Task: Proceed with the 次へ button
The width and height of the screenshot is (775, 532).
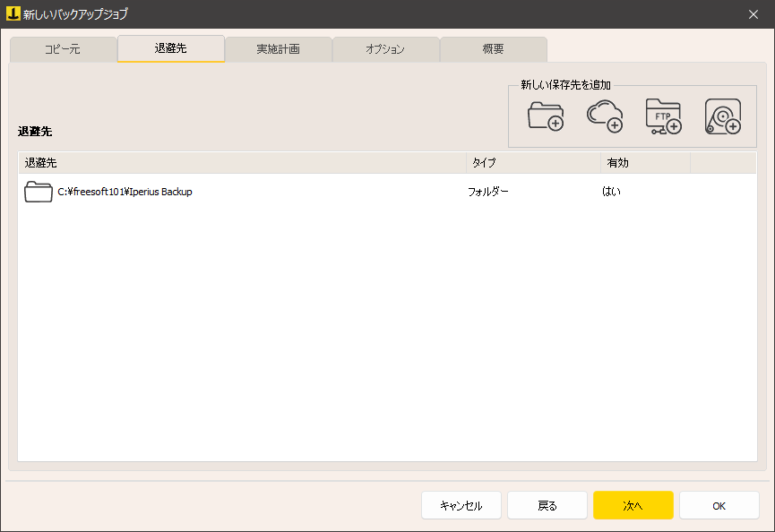Action: 633,505
